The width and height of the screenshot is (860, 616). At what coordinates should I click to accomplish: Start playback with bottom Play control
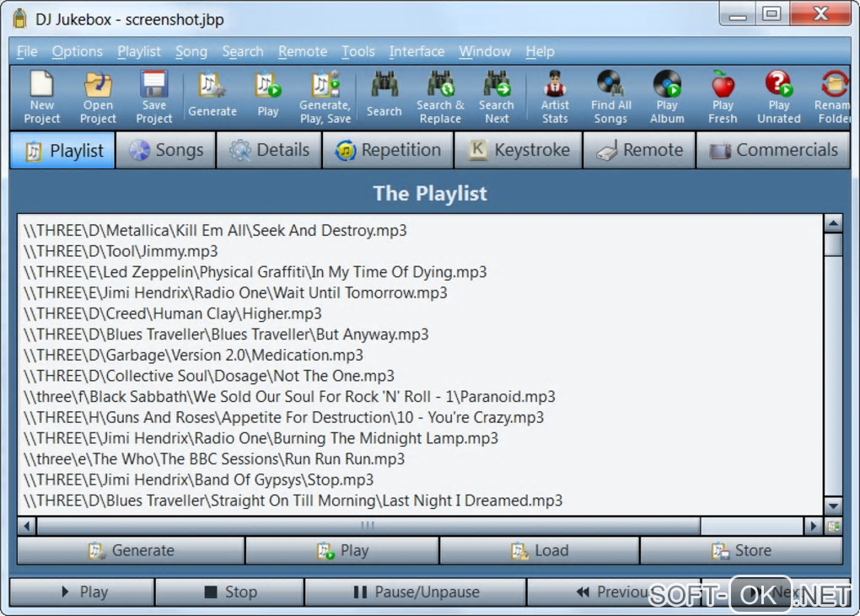tap(83, 592)
